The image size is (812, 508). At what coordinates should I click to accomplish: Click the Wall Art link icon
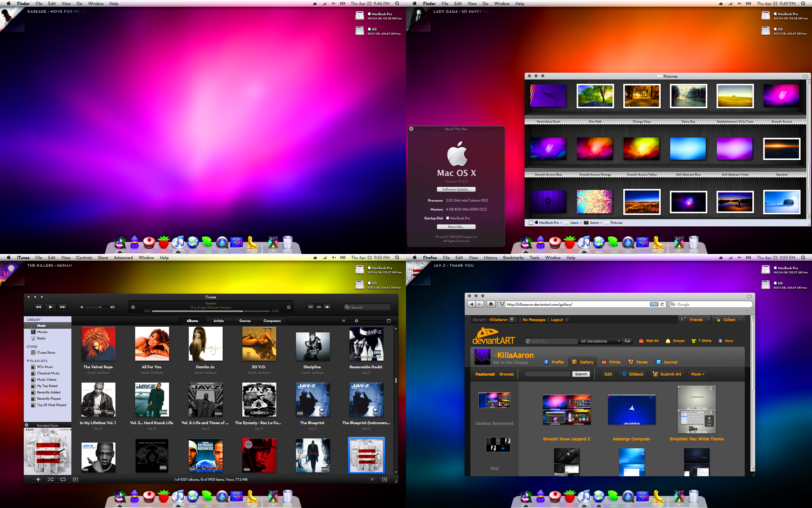(641, 341)
